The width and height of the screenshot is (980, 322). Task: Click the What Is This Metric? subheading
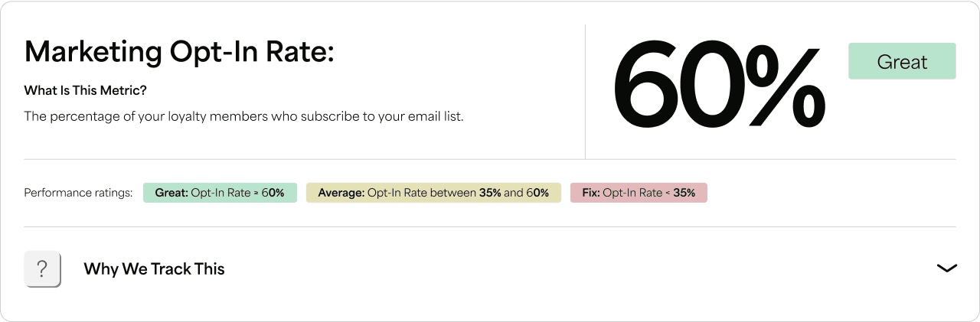85,90
